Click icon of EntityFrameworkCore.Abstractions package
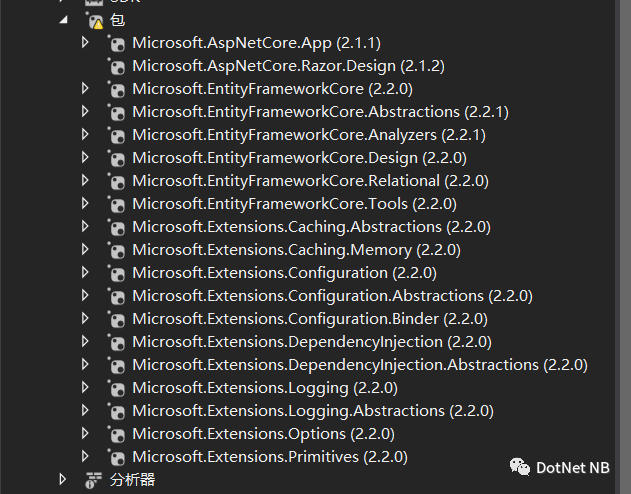 click(x=117, y=112)
